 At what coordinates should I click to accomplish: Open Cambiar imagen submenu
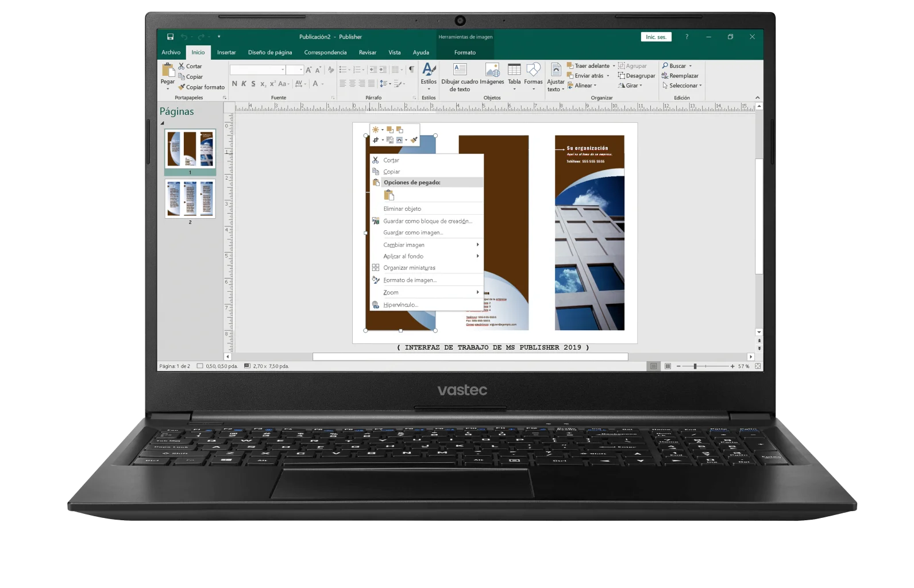(x=426, y=245)
